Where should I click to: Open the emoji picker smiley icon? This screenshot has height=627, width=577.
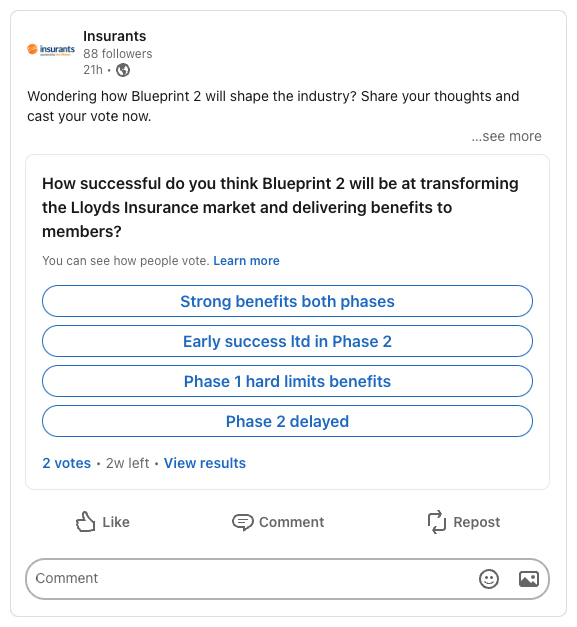(x=489, y=579)
